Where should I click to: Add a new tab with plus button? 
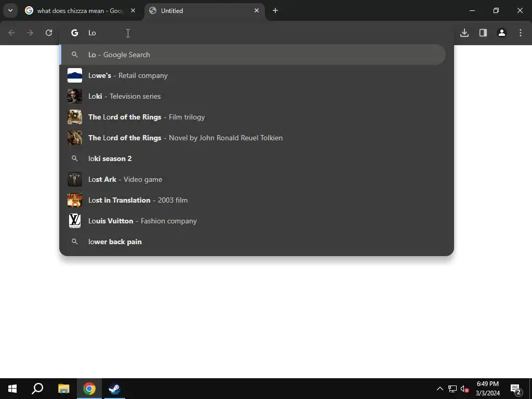coord(275,10)
